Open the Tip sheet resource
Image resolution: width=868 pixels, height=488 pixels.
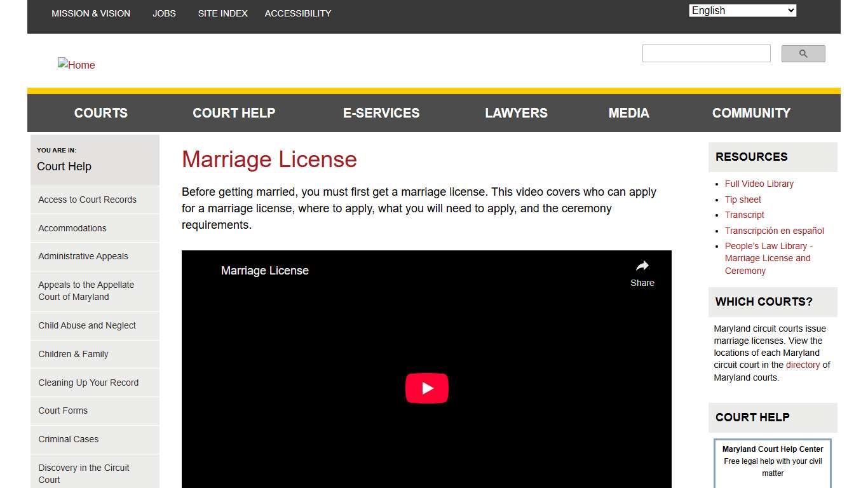(743, 199)
